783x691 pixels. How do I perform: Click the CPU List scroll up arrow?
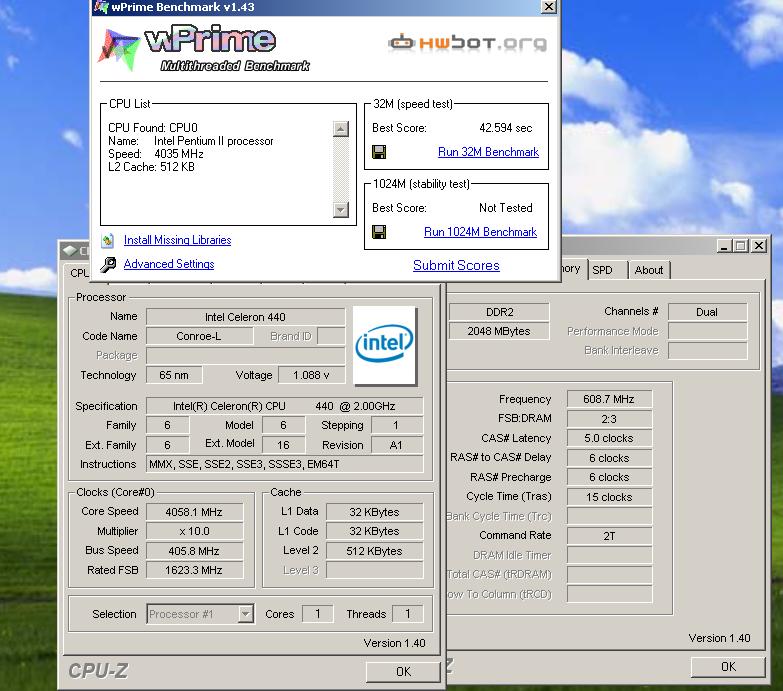pos(341,129)
